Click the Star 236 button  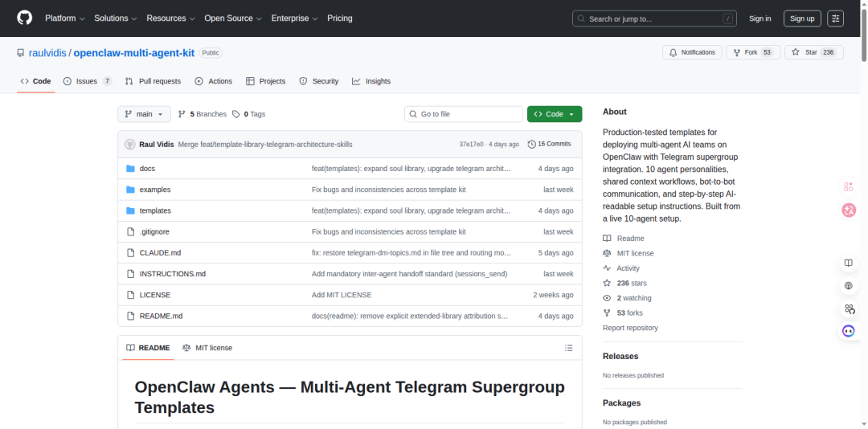[813, 52]
